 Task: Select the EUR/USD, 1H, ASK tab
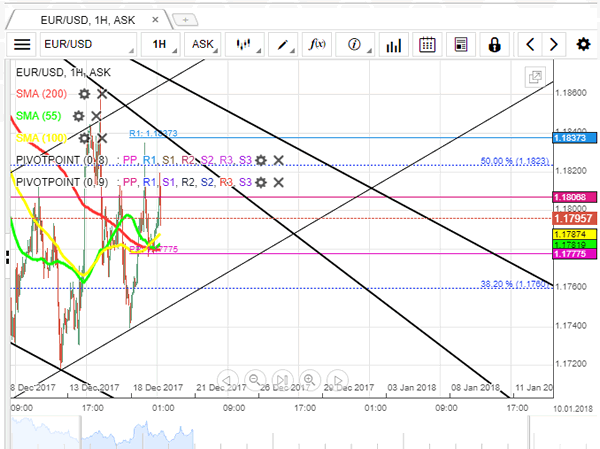(x=88, y=20)
